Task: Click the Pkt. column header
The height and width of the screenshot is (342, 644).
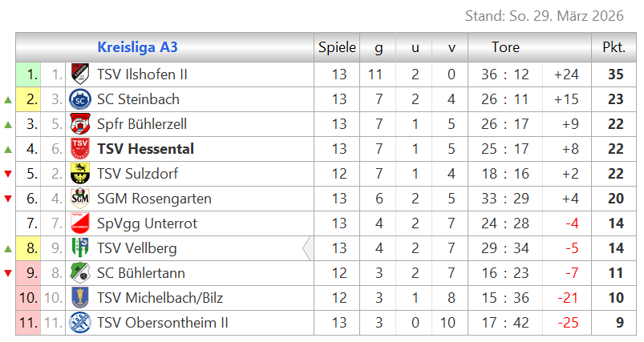Action: click(614, 47)
